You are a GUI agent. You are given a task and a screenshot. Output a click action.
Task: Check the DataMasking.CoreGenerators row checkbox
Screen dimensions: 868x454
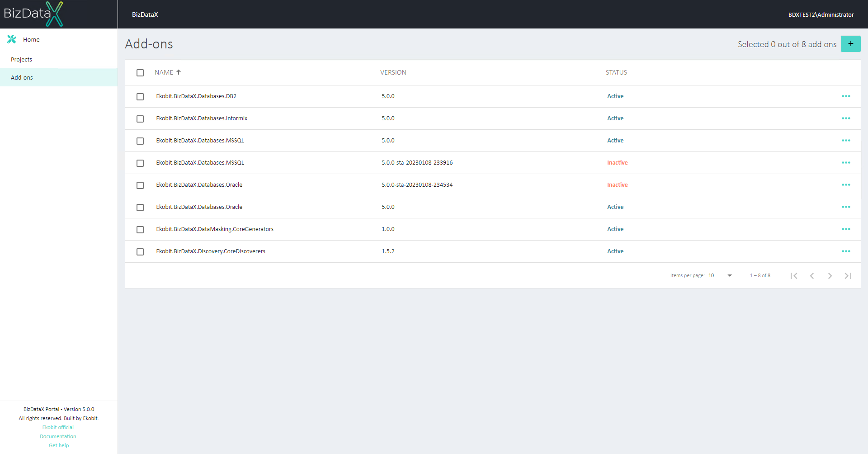pos(140,230)
